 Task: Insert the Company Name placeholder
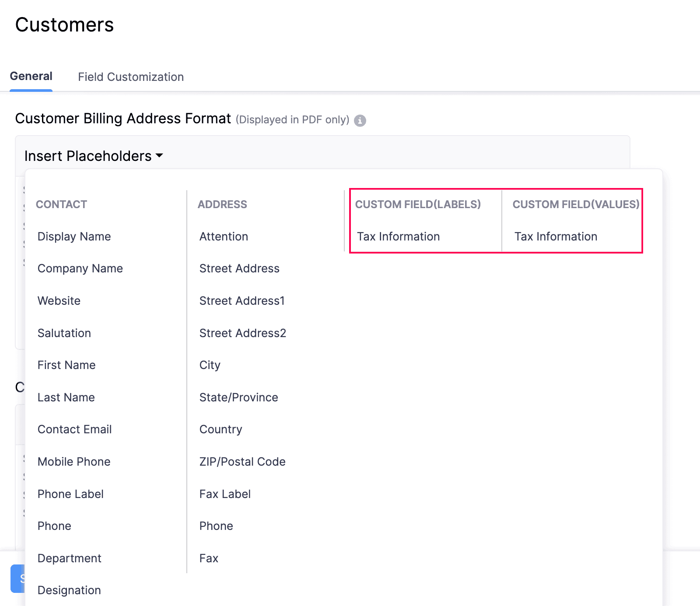click(x=80, y=268)
